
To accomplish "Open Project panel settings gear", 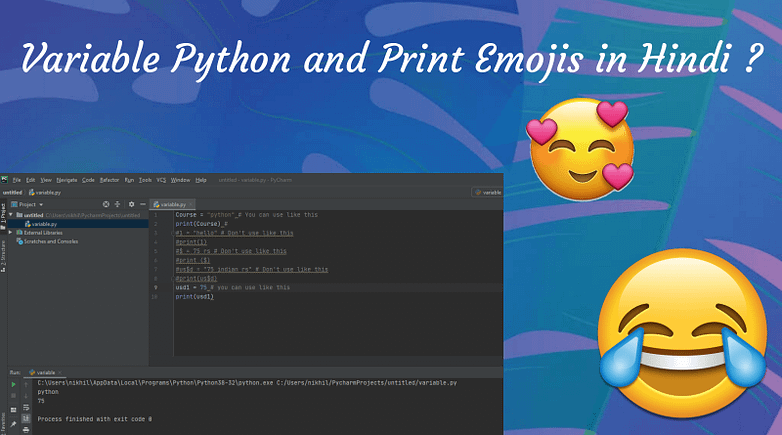I will pyautogui.click(x=131, y=204).
